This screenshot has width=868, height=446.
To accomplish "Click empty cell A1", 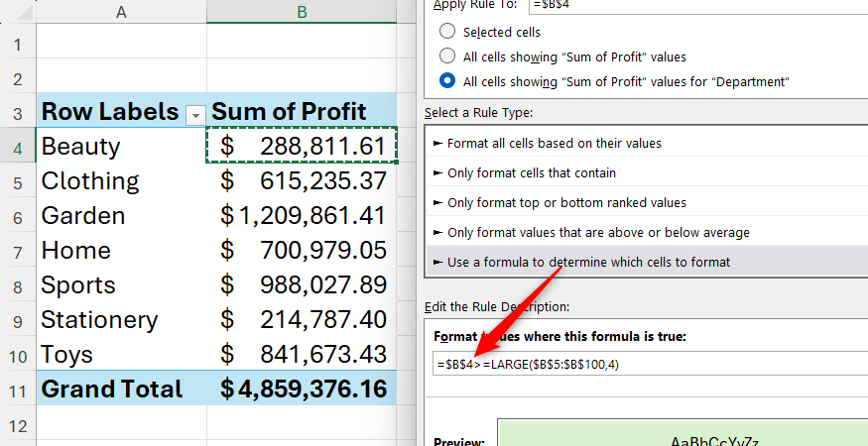I will pos(121,41).
